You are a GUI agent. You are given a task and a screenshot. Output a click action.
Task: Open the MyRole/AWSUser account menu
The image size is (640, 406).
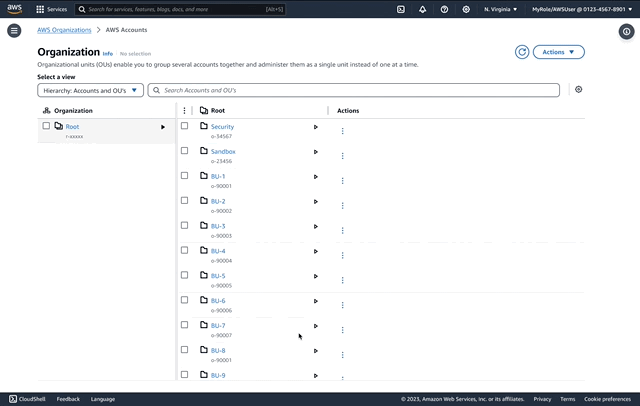click(582, 9)
